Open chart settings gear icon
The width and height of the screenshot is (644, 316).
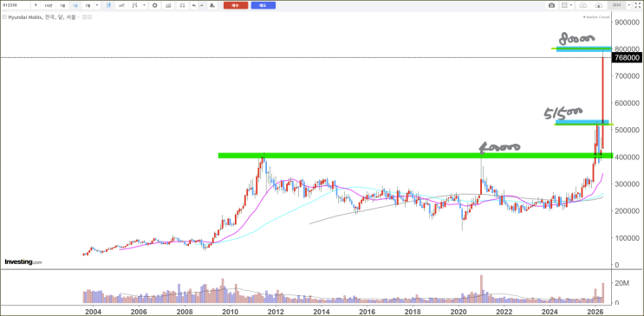click(155, 5)
